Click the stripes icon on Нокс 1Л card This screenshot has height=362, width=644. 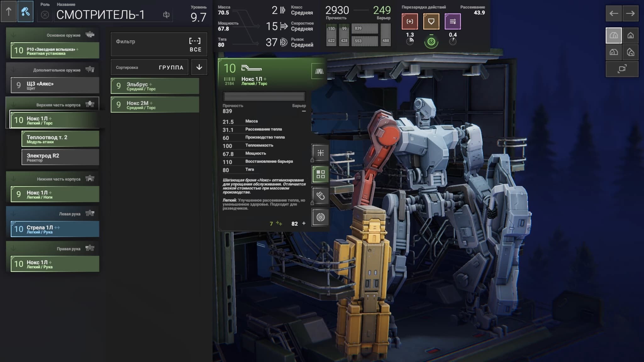(319, 71)
